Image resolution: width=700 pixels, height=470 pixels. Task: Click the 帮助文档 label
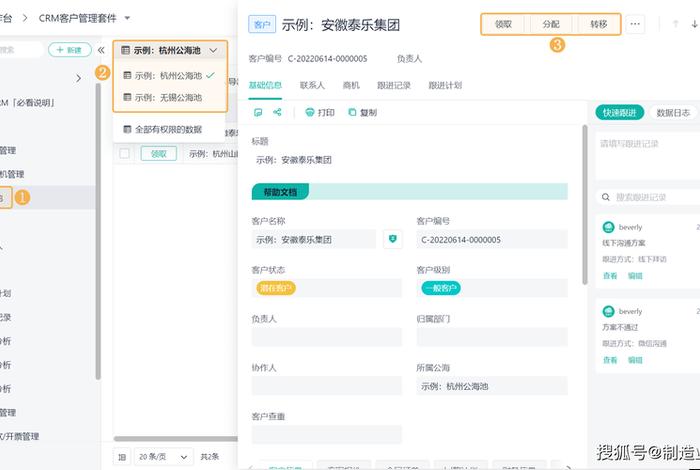coord(280,192)
